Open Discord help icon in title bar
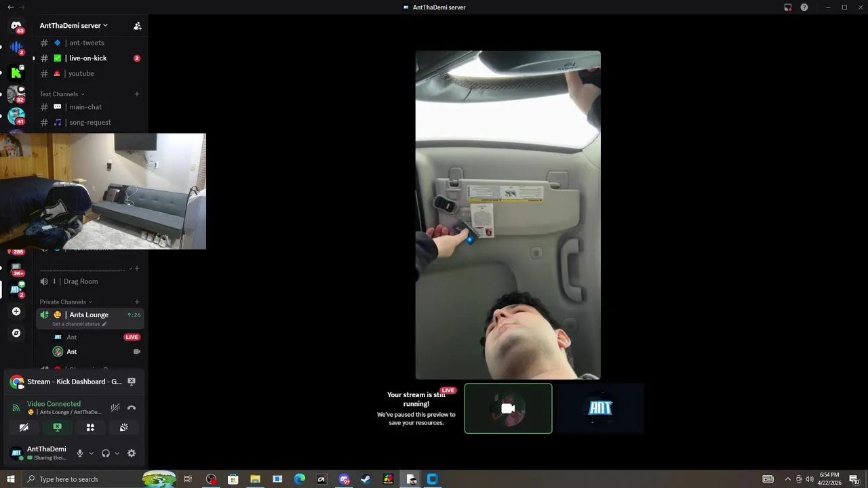The image size is (868, 488). click(804, 7)
